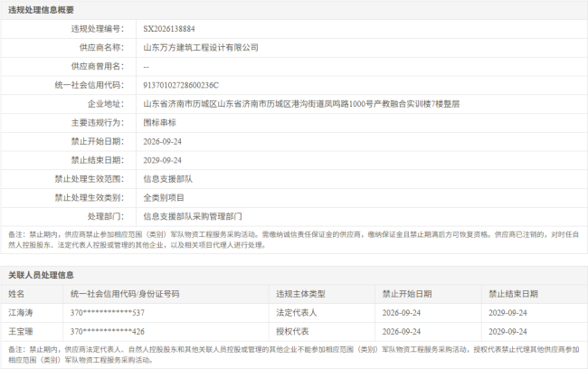Click the company address value text
The width and height of the screenshot is (588, 369).
(301, 104)
